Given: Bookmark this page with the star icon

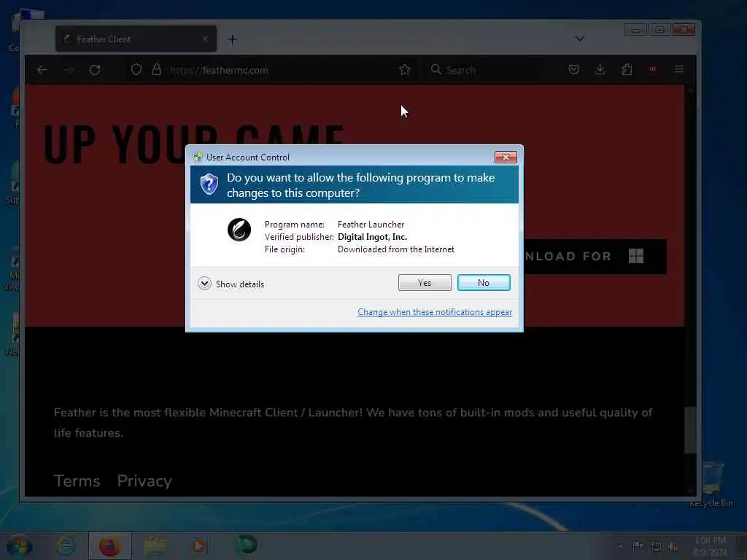Looking at the screenshot, I should point(404,70).
